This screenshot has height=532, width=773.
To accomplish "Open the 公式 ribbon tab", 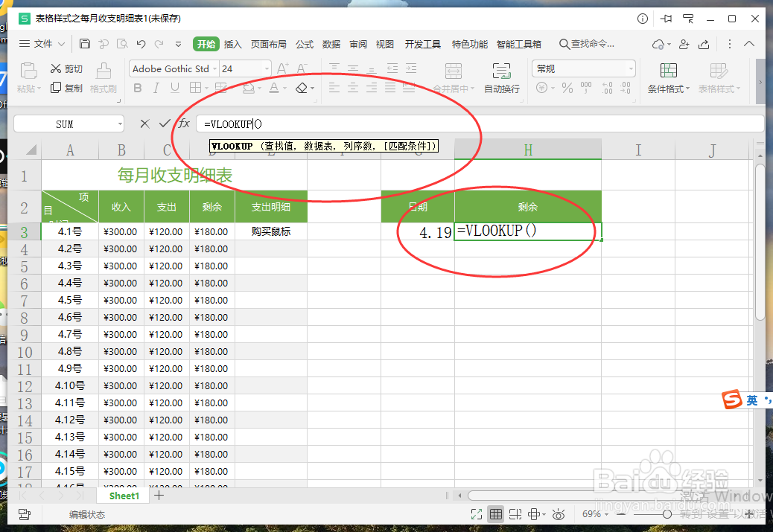I will pyautogui.click(x=304, y=44).
